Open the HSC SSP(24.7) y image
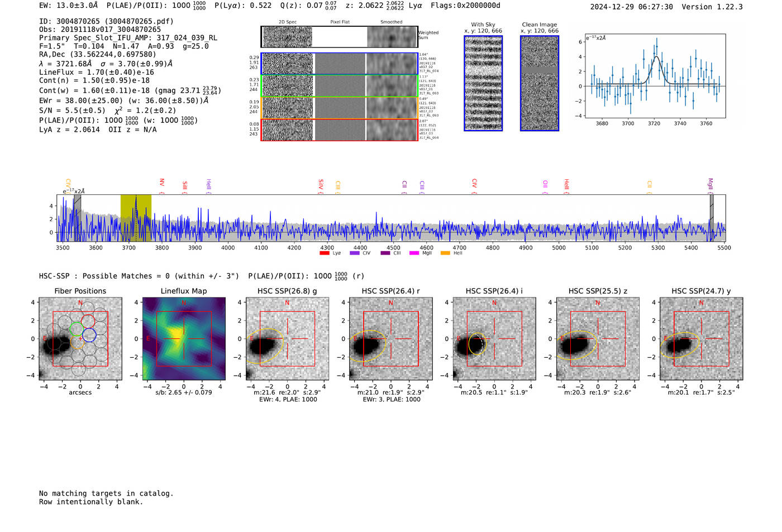782x532 pixels. (702, 339)
